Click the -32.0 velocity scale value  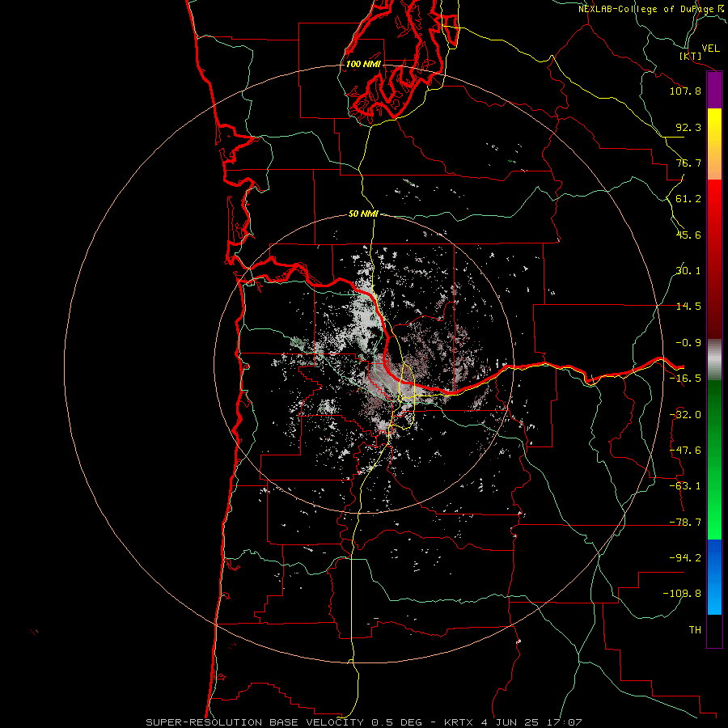685,415
